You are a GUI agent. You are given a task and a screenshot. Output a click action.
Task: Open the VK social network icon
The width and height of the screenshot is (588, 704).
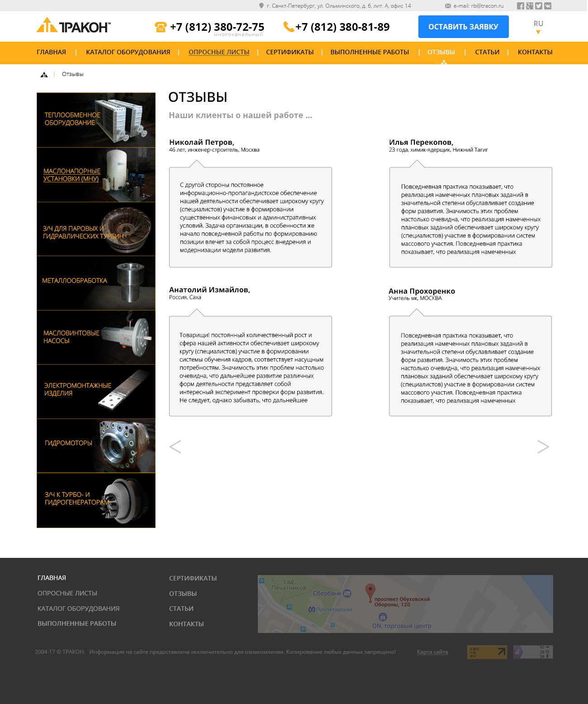(x=548, y=6)
